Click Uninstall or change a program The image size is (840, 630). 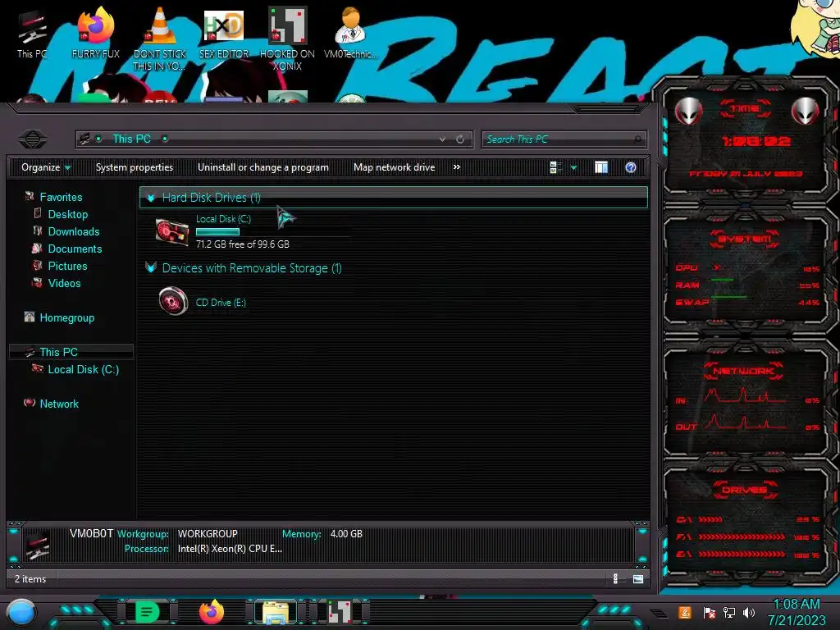click(263, 167)
